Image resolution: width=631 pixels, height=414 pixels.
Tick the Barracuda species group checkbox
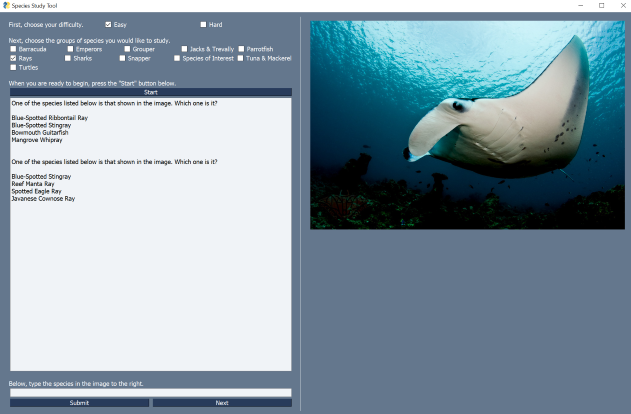pyautogui.click(x=13, y=49)
